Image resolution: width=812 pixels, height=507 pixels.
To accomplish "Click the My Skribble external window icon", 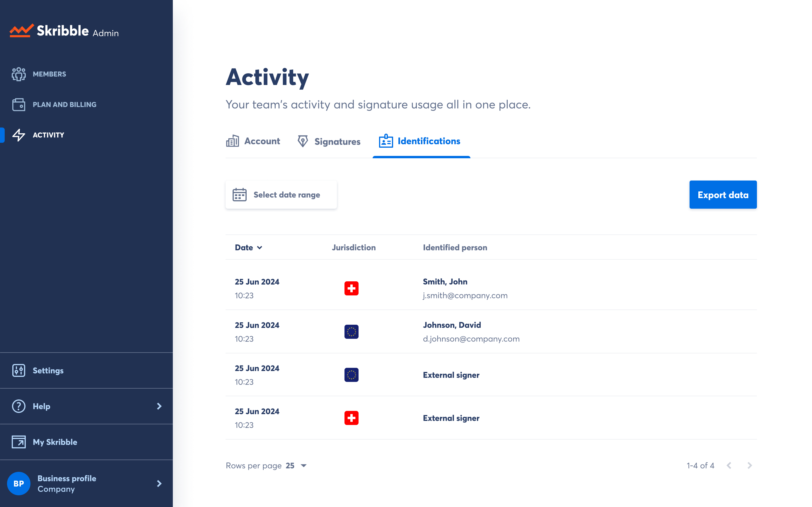I will [18, 442].
